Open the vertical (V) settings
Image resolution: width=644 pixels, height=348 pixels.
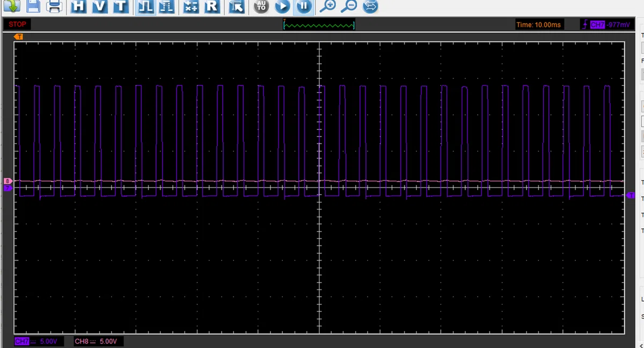(x=100, y=6)
